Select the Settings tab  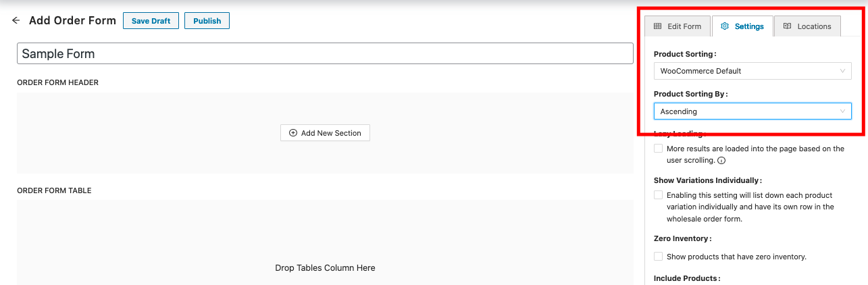pyautogui.click(x=742, y=26)
